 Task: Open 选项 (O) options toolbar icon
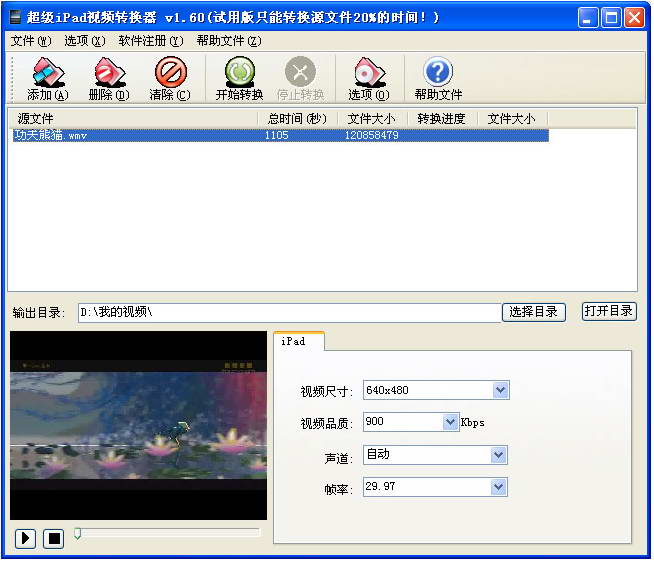click(x=369, y=79)
